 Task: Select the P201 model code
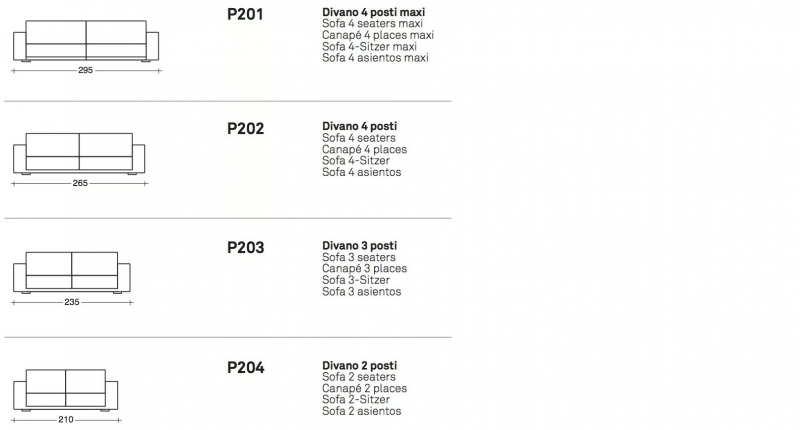tap(245, 14)
